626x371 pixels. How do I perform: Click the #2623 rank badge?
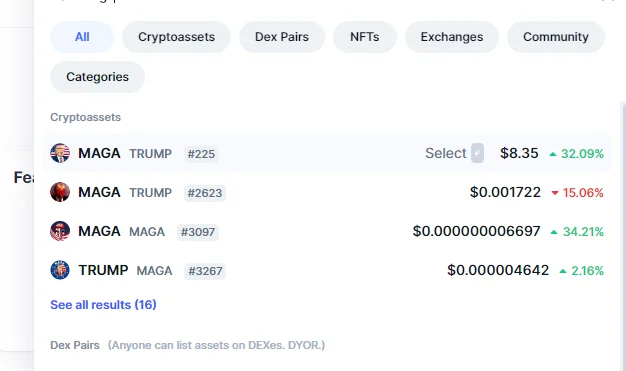click(x=205, y=193)
